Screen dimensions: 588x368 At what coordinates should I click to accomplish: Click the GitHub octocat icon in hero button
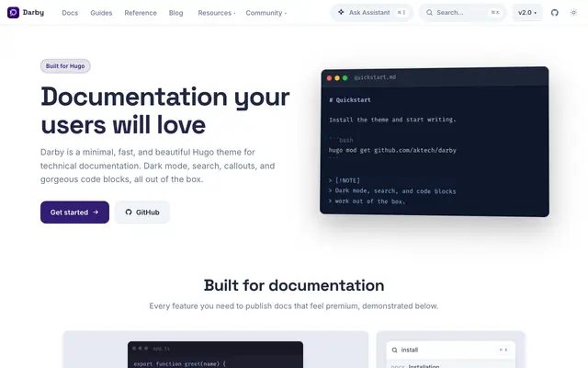[129, 213]
